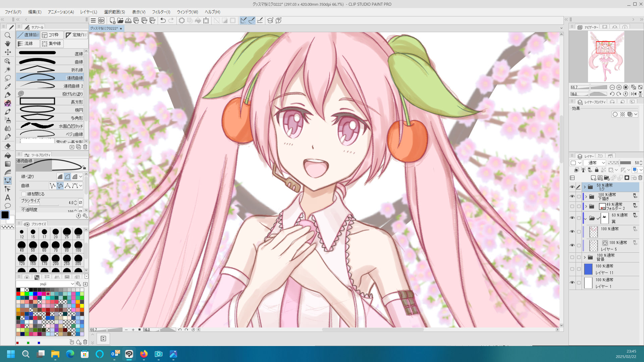644x362 pixels.
Task: Show the 背景 folder layer
Action: tap(572, 257)
